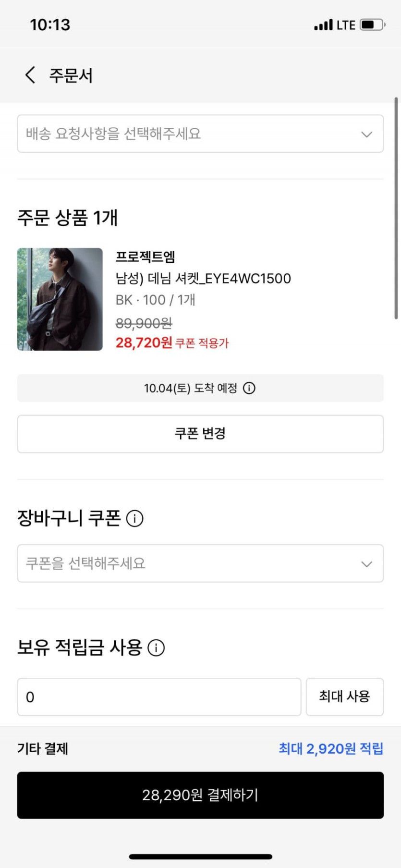Open the denim jacket product thumbnail
The image size is (401, 868).
tap(60, 299)
